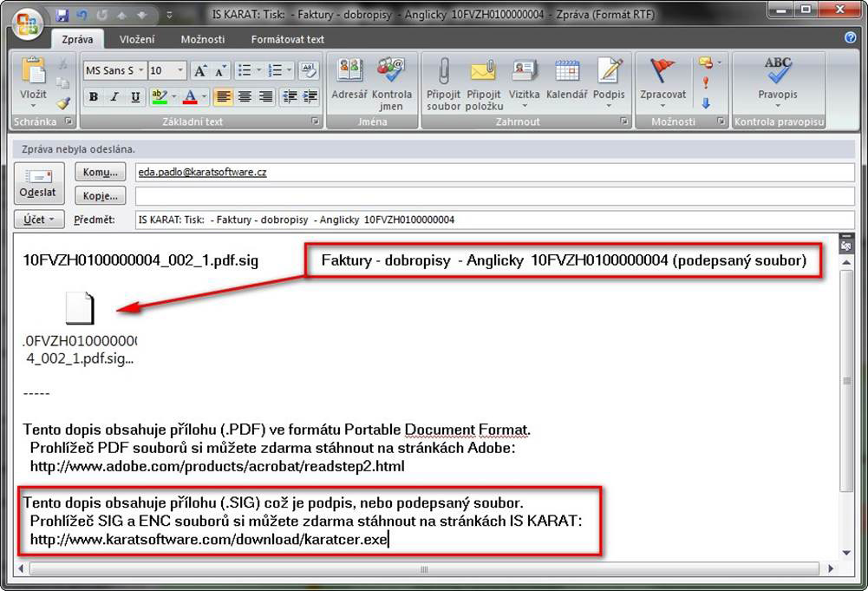Toggle underline formatting
This screenshot has width=868, height=591.
(x=135, y=97)
